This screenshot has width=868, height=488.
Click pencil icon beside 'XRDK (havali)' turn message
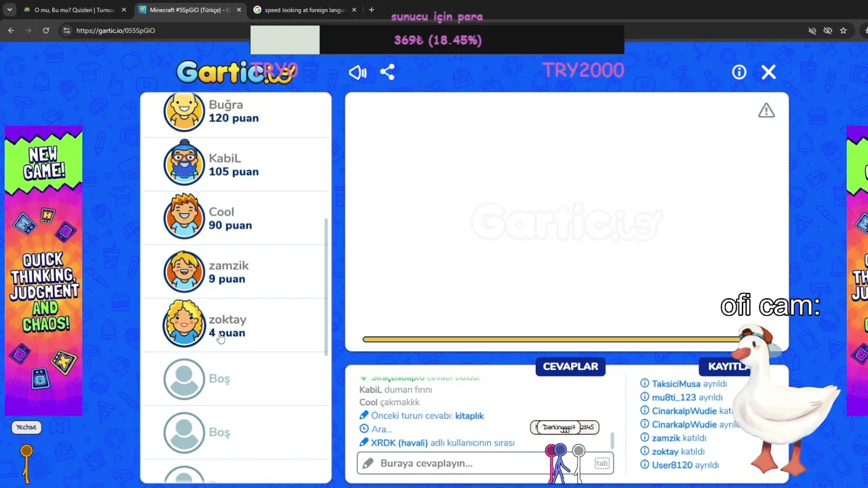[364, 443]
